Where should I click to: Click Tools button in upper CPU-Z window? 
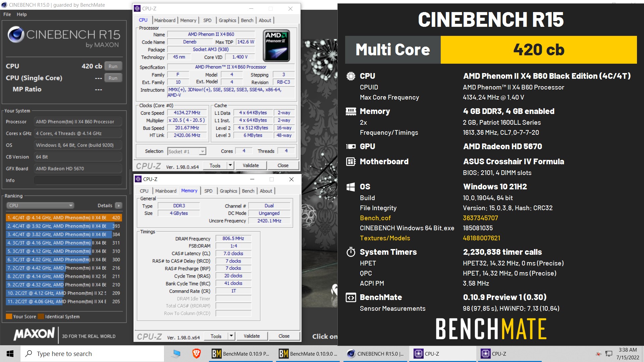[215, 165]
